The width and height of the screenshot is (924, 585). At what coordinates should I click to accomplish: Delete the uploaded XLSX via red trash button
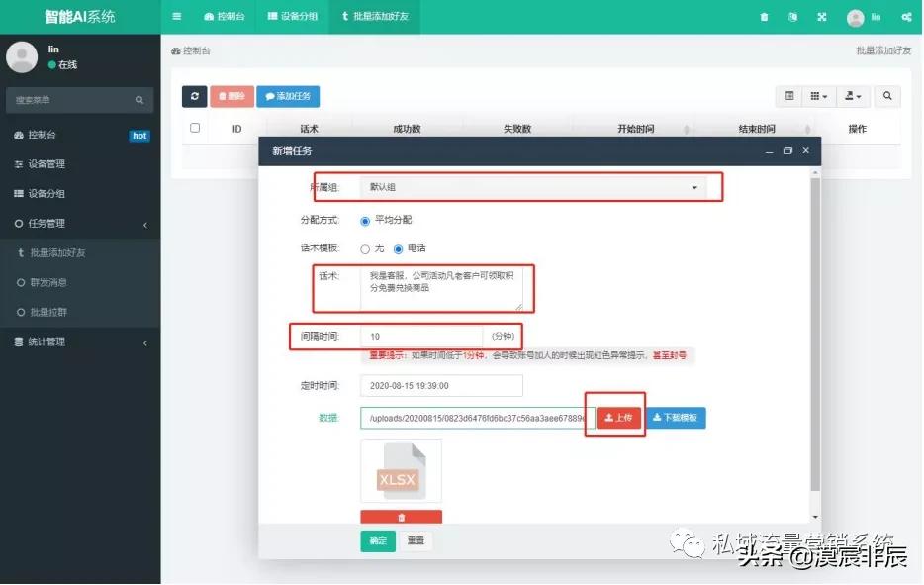[400, 516]
